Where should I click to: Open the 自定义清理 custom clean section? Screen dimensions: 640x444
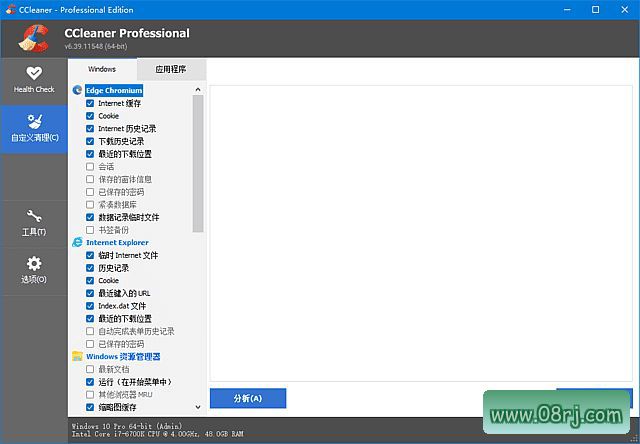[x=34, y=129]
